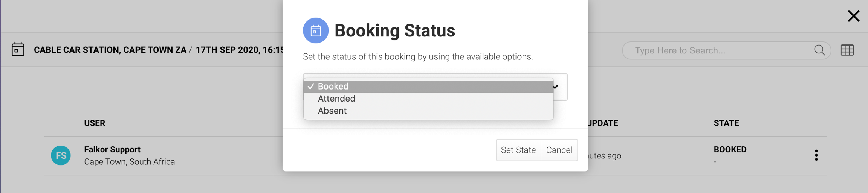Open the three-dot menu for Falkor Support
The height and width of the screenshot is (193, 868).
tap(816, 155)
